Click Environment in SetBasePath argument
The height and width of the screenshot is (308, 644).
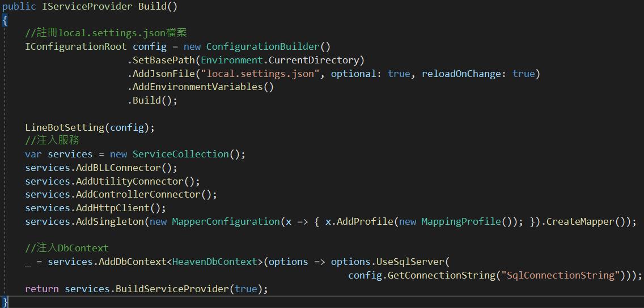coord(231,60)
